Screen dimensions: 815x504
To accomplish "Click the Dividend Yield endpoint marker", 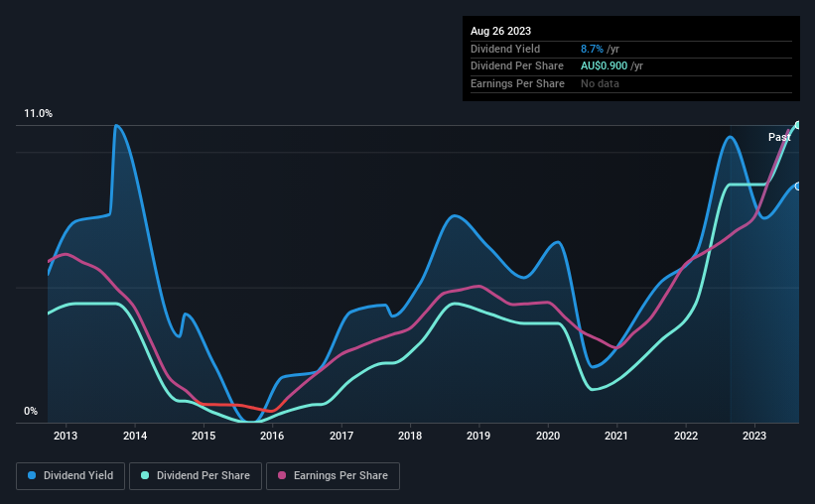I will [798, 187].
